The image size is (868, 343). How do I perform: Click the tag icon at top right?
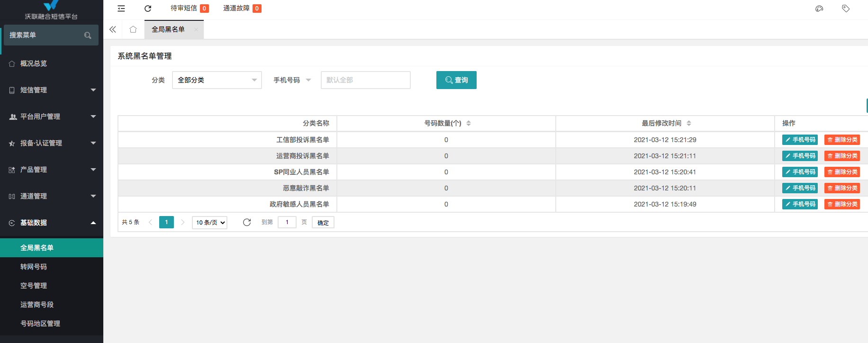[846, 9]
